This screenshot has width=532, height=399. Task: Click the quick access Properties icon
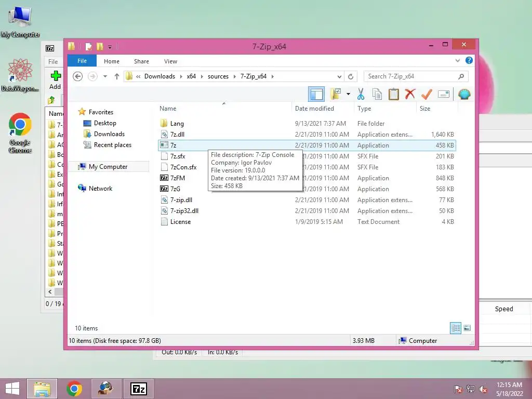pos(88,46)
